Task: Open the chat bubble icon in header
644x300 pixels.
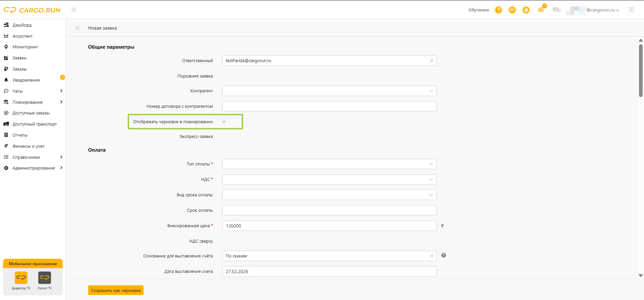Action: coord(512,10)
